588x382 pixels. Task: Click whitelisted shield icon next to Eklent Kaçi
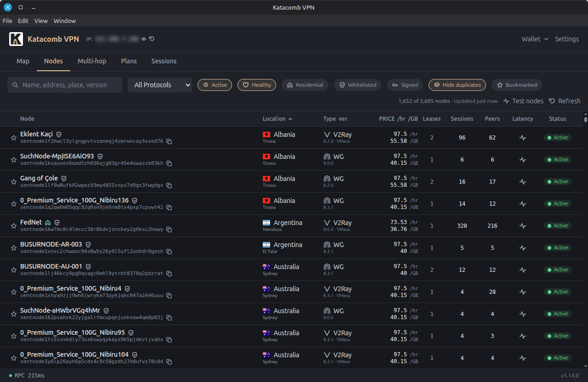click(x=59, y=135)
